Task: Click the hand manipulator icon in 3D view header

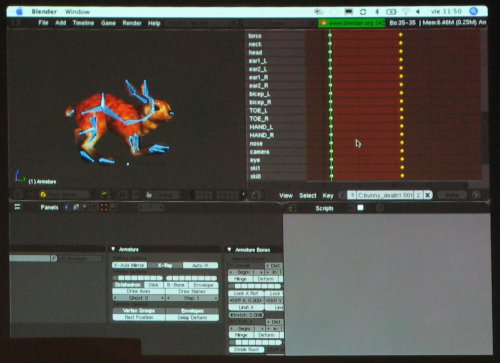Action: 149,195
